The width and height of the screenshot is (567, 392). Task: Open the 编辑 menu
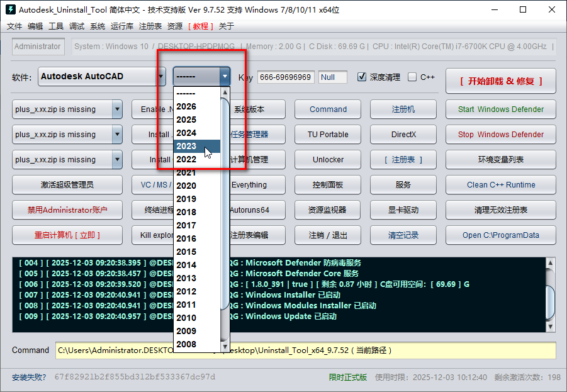pyautogui.click(x=35, y=26)
